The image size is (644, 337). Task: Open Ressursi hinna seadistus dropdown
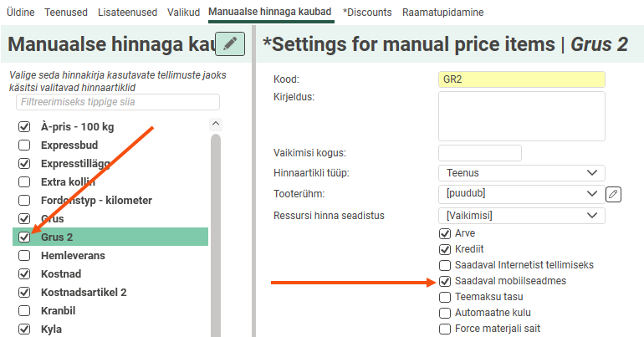[x=520, y=216]
